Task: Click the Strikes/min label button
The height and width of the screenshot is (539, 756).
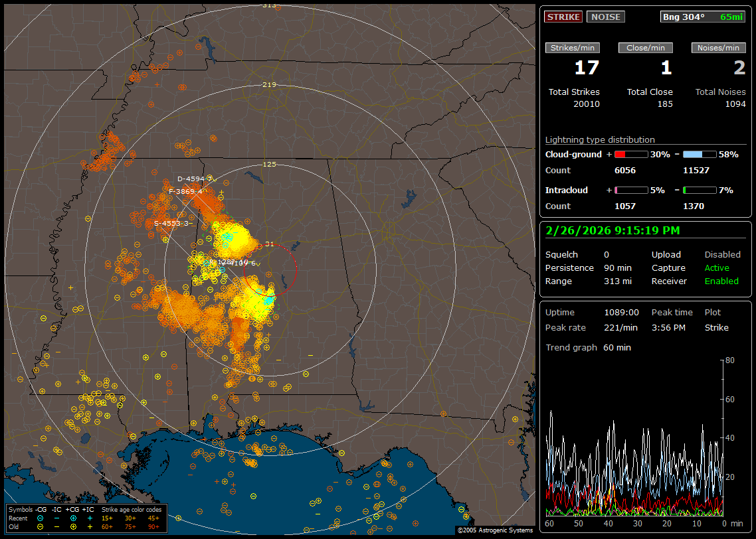Action: (573, 48)
